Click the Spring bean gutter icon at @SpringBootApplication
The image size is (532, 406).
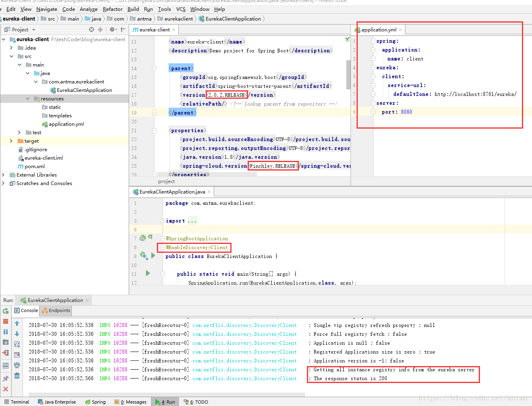coord(142,238)
